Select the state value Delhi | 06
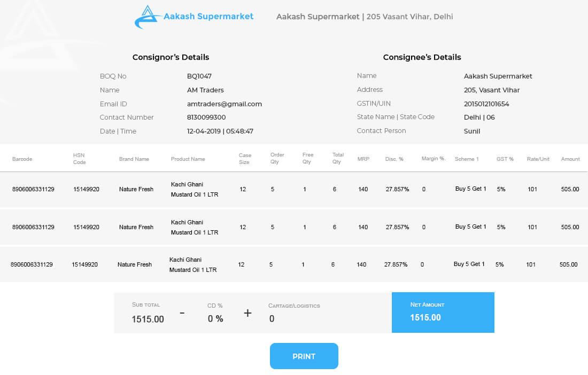Screen dimensions: 588x375 (479, 118)
